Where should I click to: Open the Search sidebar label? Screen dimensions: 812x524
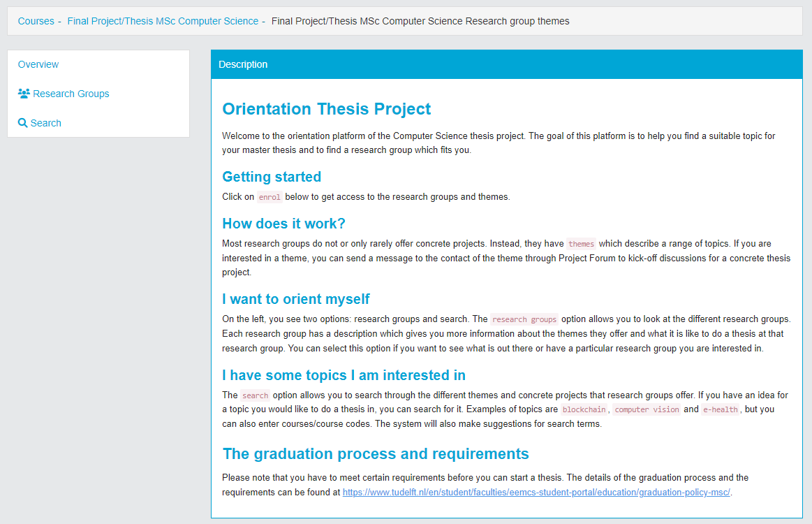click(46, 123)
